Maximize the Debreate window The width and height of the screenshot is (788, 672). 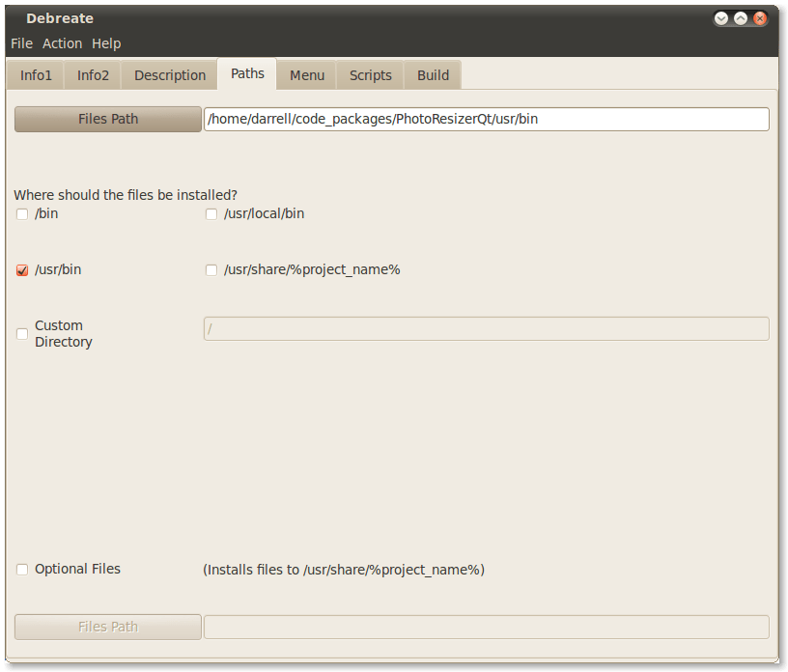pos(741,18)
